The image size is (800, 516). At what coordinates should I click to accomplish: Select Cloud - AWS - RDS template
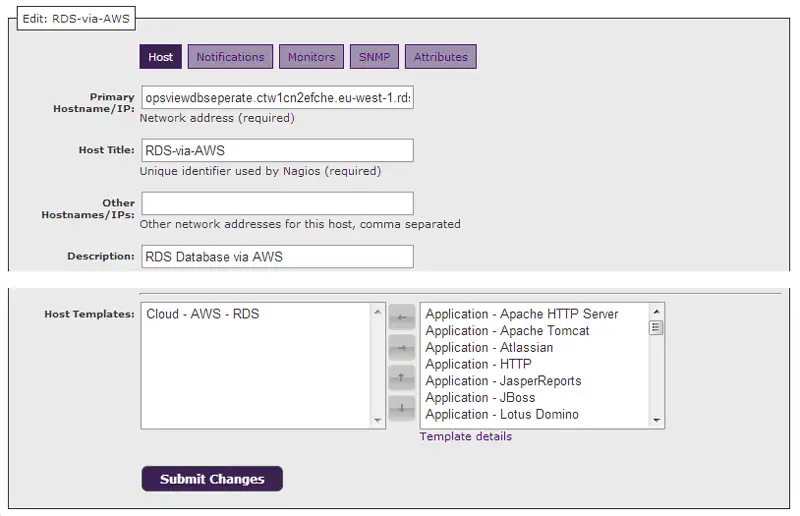pos(203,314)
